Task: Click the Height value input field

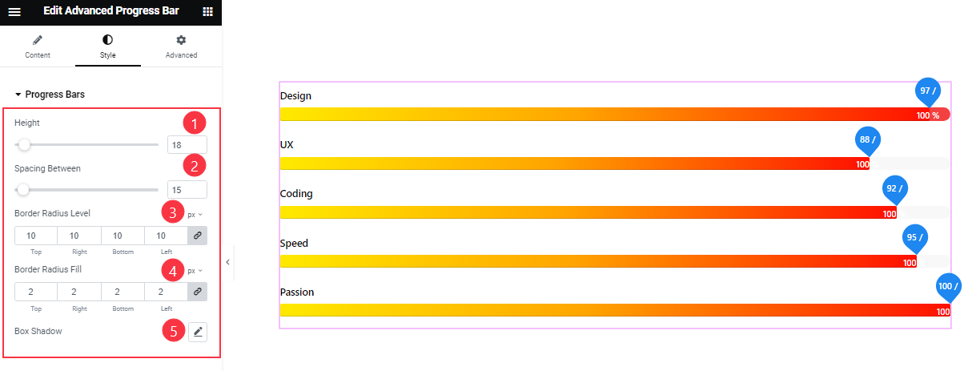Action: click(x=187, y=145)
